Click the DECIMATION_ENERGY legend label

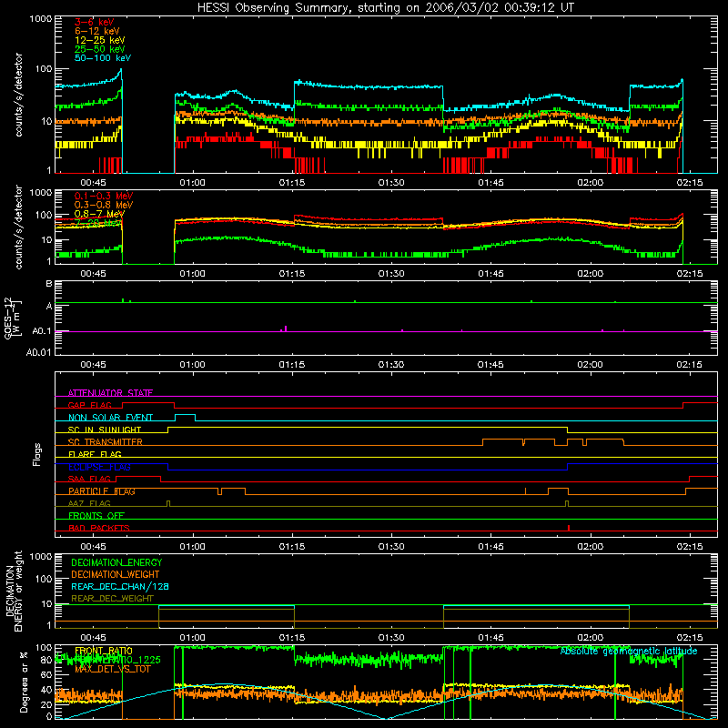click(x=116, y=562)
